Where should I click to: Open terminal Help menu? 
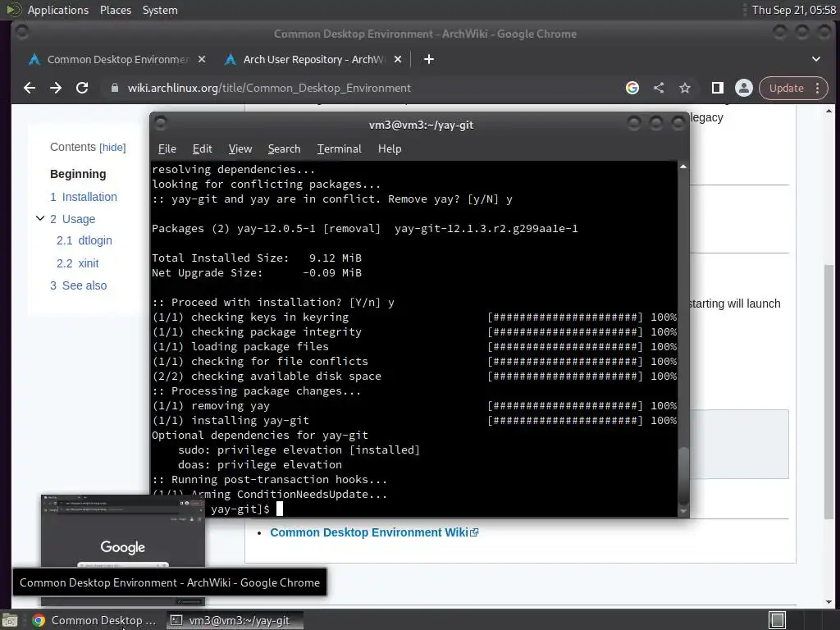click(390, 149)
